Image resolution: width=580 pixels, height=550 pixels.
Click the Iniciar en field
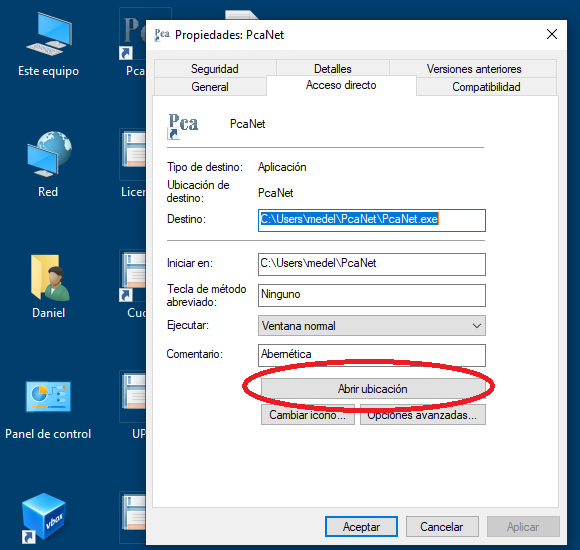372,264
